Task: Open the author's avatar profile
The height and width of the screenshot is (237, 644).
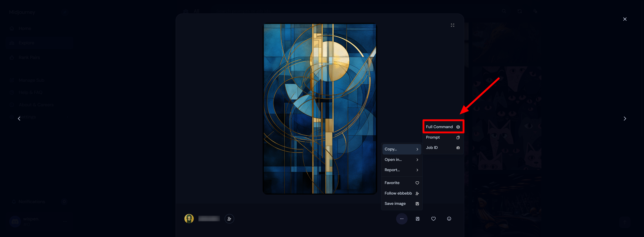Action: 189,219
